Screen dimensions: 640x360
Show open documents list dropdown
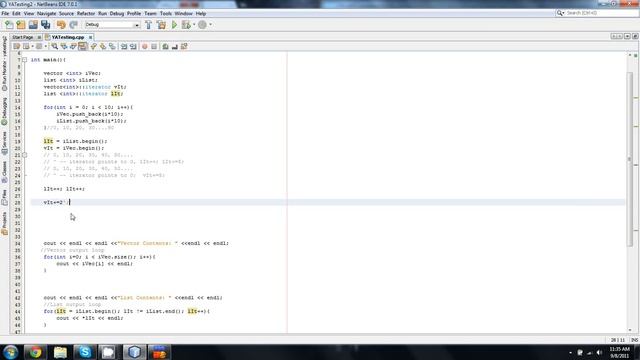pyautogui.click(x=627, y=36)
